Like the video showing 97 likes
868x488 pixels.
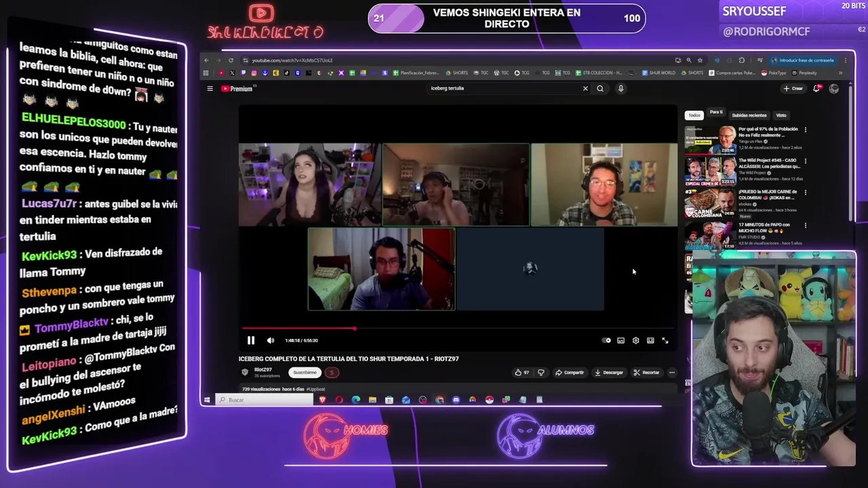(x=522, y=372)
